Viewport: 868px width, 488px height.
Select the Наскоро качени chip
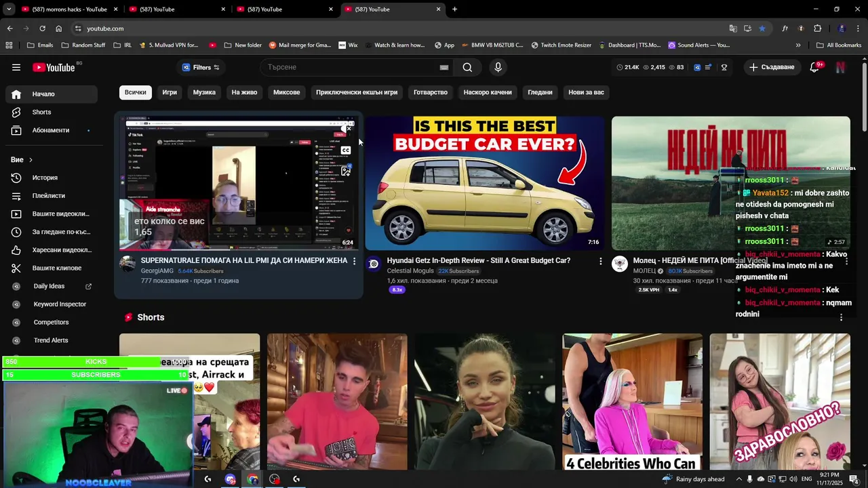(488, 92)
